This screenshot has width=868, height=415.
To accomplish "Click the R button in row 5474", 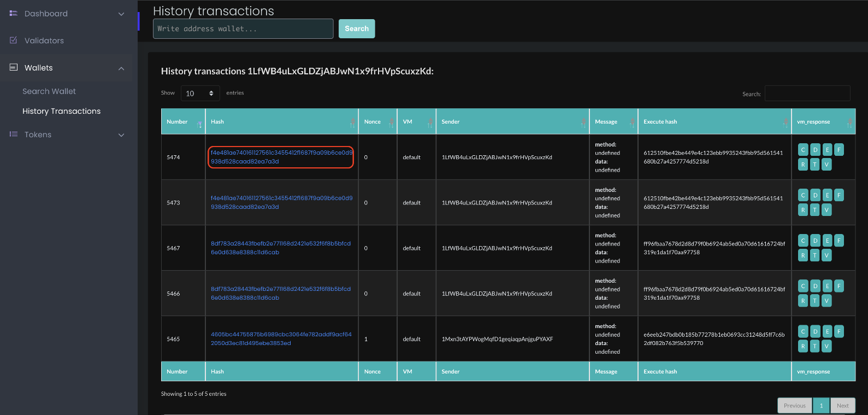I will coord(803,165).
